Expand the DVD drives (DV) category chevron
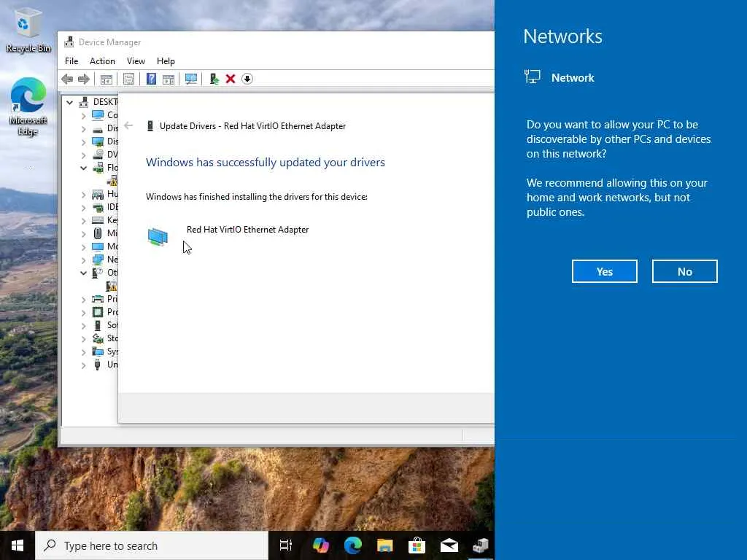 83,155
